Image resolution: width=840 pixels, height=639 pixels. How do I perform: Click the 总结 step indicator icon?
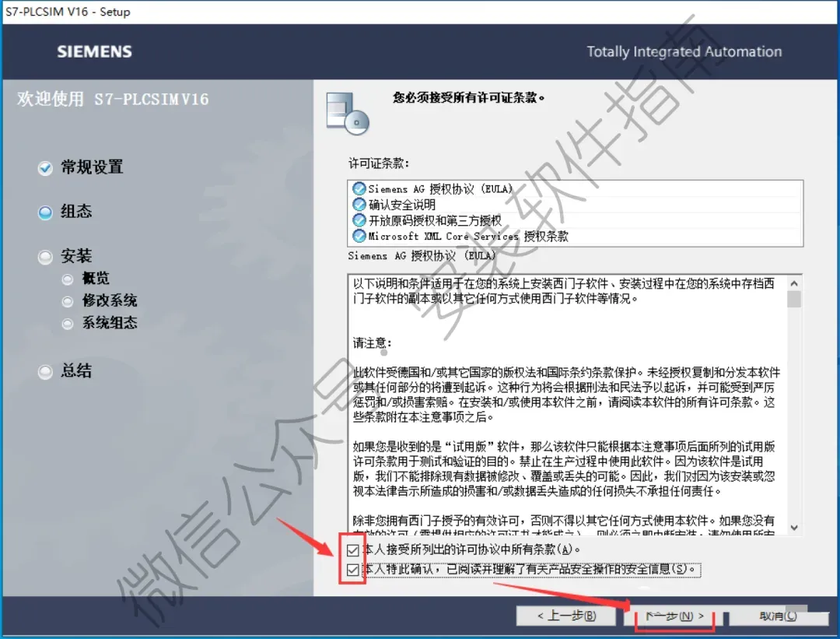click(46, 371)
